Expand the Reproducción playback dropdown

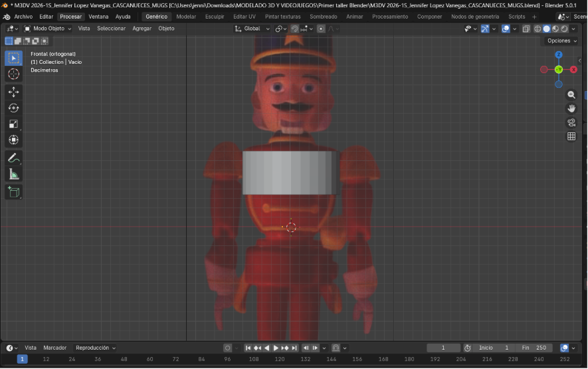pos(95,348)
